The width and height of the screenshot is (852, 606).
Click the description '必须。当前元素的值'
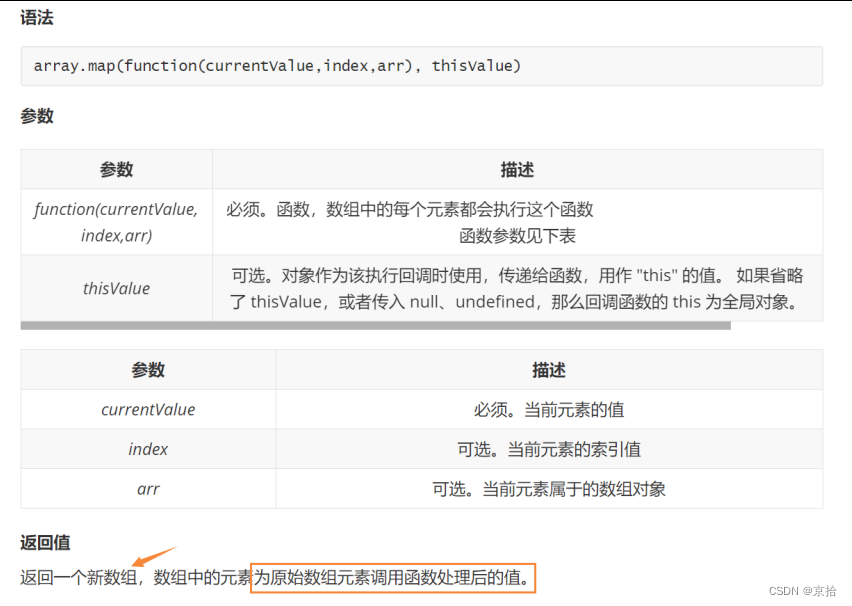click(549, 409)
